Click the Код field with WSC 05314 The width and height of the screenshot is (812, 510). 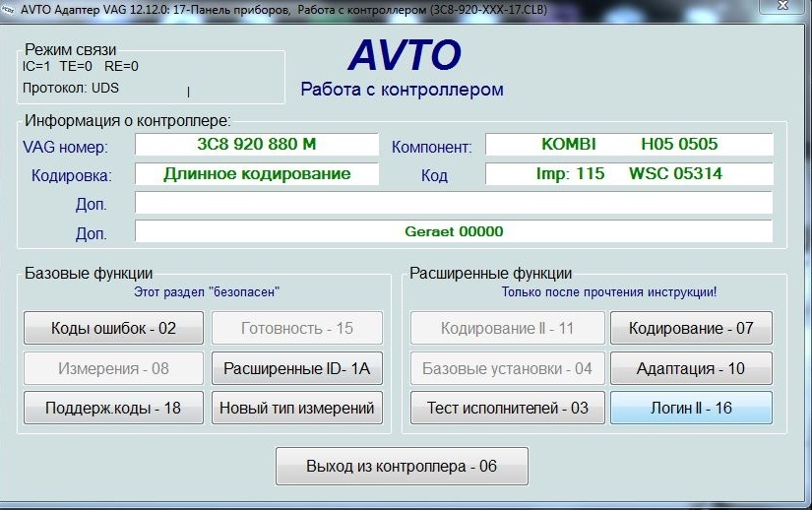coord(629,174)
